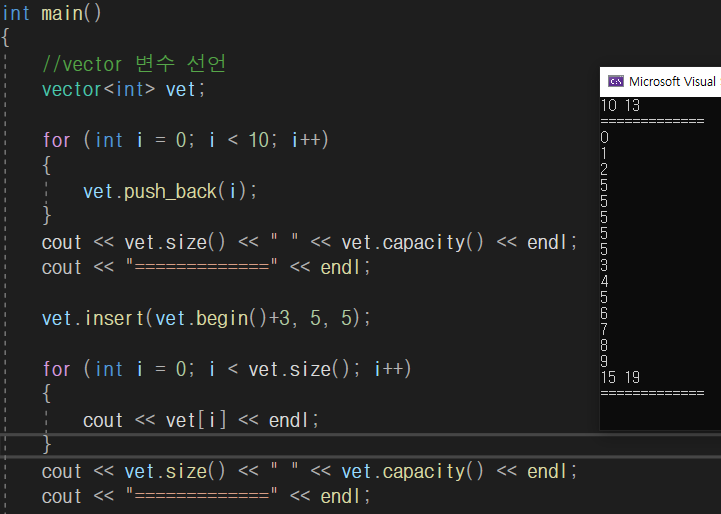Click the "10 13" console output line
Image resolution: width=721 pixels, height=514 pixels.
(x=620, y=105)
